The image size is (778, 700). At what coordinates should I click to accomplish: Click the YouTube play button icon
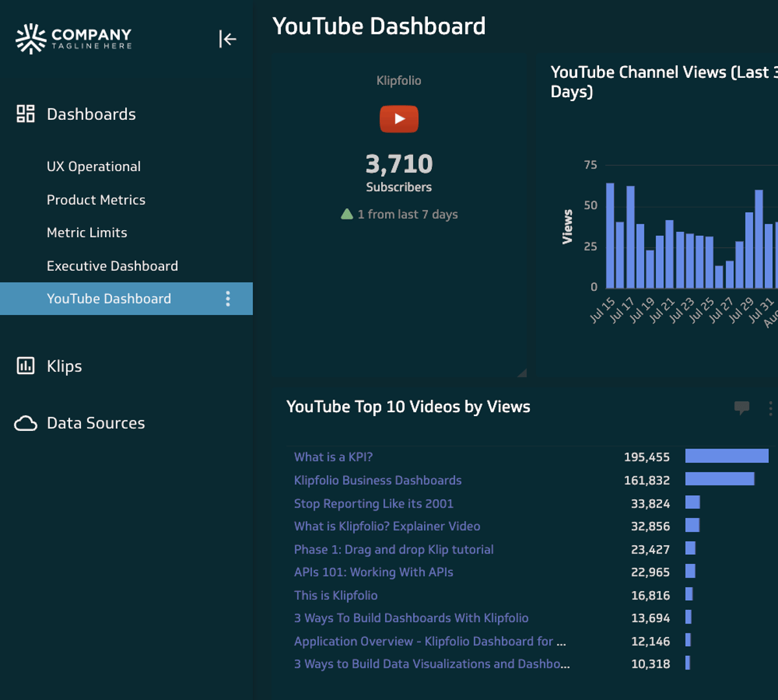399,119
